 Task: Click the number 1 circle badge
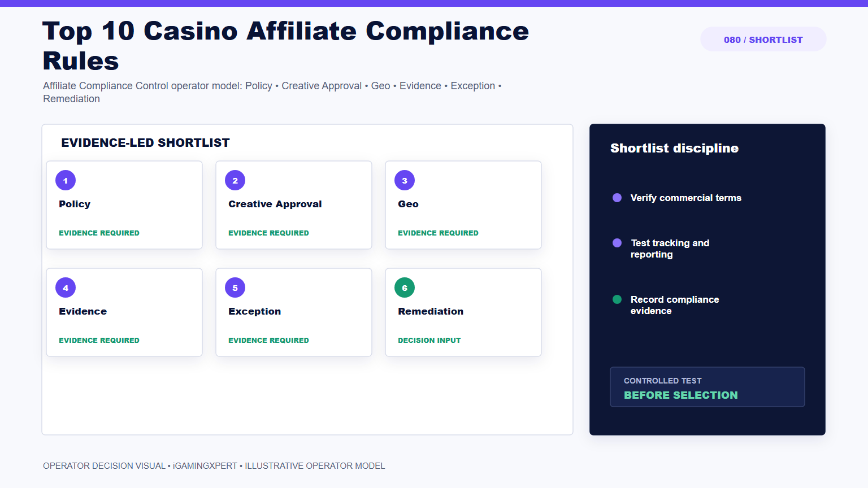click(x=66, y=180)
